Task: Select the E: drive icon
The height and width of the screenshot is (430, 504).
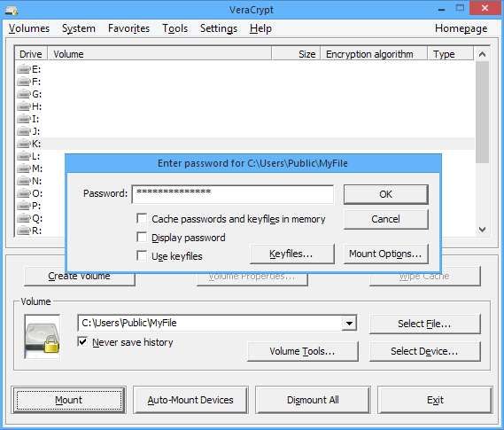Action: (24, 69)
